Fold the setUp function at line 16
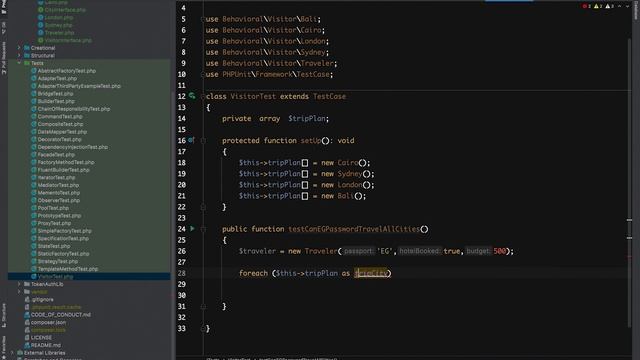 click(203, 140)
